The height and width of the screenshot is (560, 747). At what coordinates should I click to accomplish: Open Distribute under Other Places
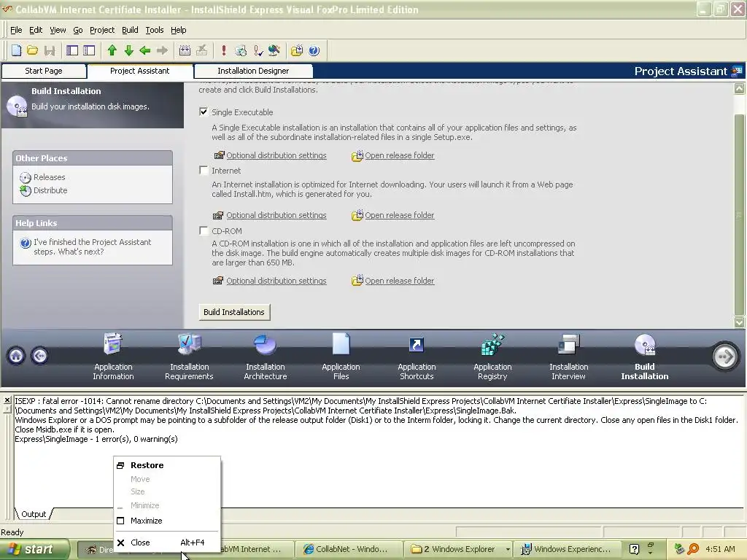coord(50,190)
